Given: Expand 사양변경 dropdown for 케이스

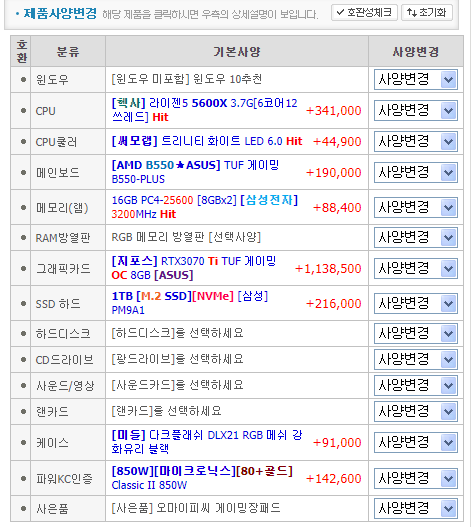Looking at the screenshot, I should (415, 442).
